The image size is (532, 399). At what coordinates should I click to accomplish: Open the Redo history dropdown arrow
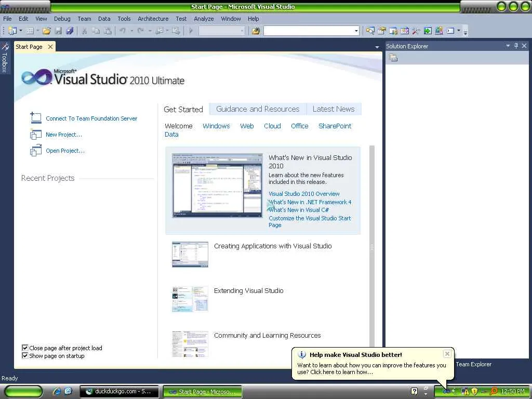tap(149, 31)
